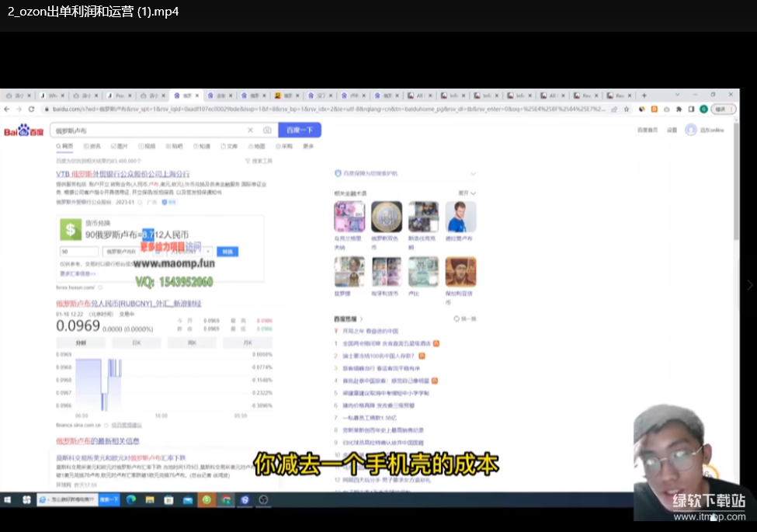Click the orange extension icon in toolbar
Image resolution: width=757 pixels, height=532 pixels.
point(655,109)
